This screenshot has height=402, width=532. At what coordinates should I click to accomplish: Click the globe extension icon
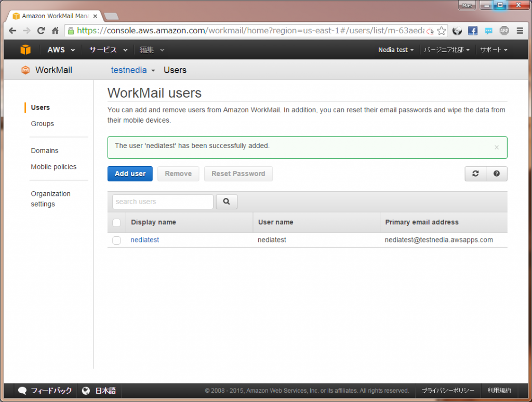click(457, 31)
